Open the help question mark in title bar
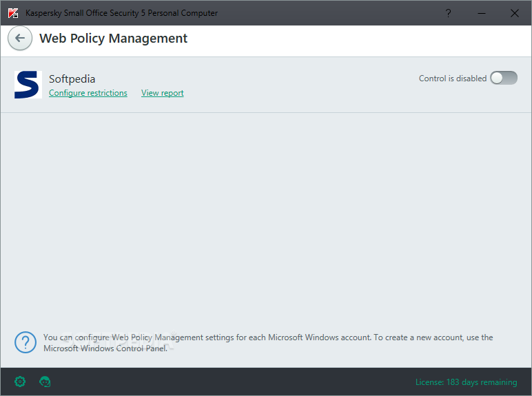Screen dimensions: 532x396 (x=448, y=13)
